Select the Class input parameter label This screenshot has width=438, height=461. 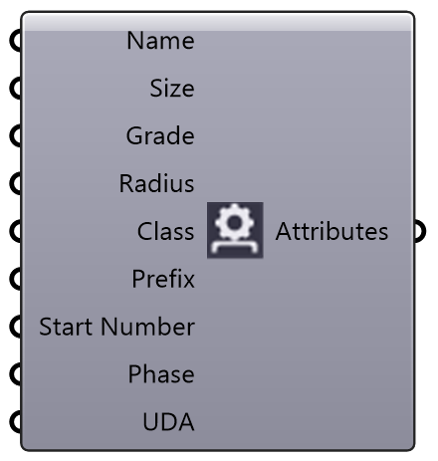(166, 231)
